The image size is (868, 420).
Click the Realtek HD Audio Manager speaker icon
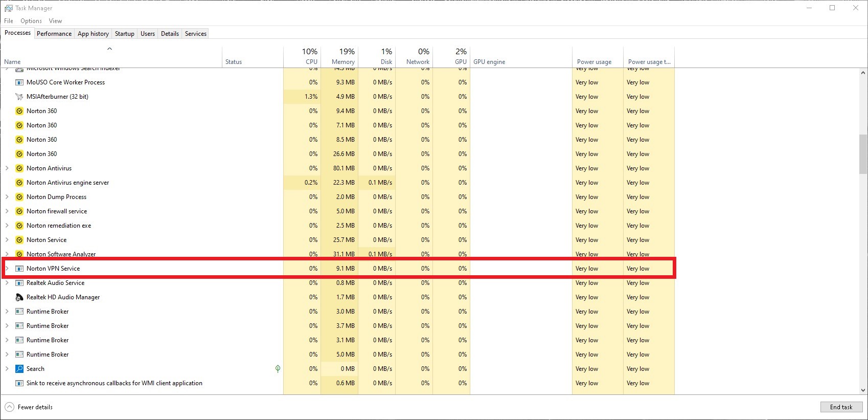pyautogui.click(x=19, y=297)
